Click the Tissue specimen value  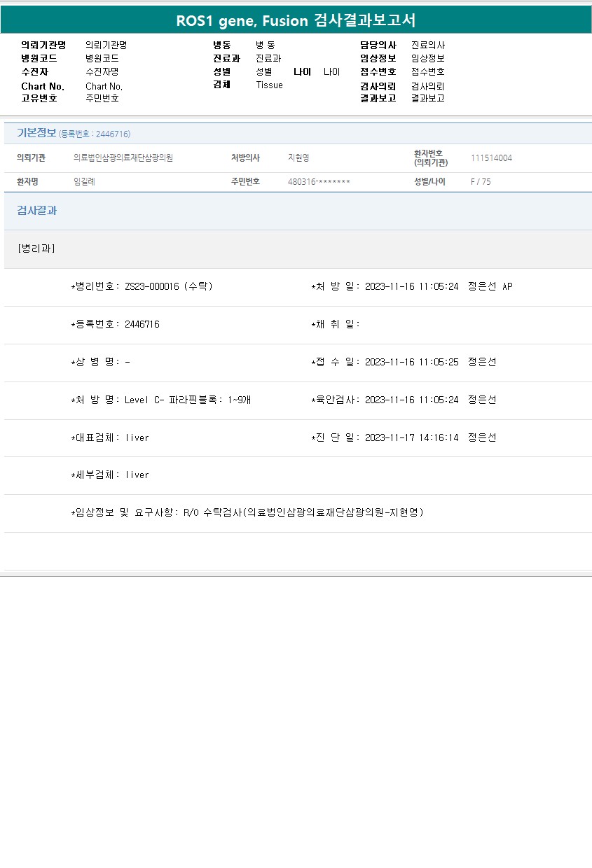tap(269, 85)
